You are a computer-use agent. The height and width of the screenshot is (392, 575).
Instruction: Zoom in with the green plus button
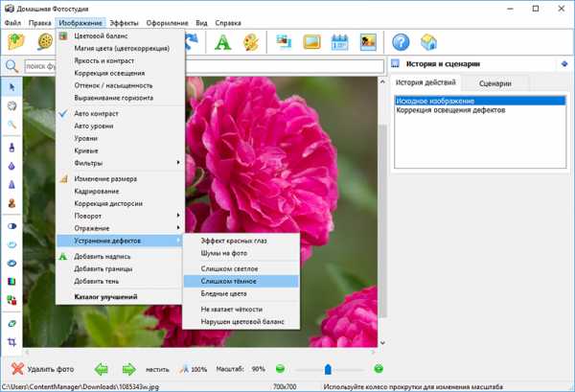pyautogui.click(x=379, y=369)
